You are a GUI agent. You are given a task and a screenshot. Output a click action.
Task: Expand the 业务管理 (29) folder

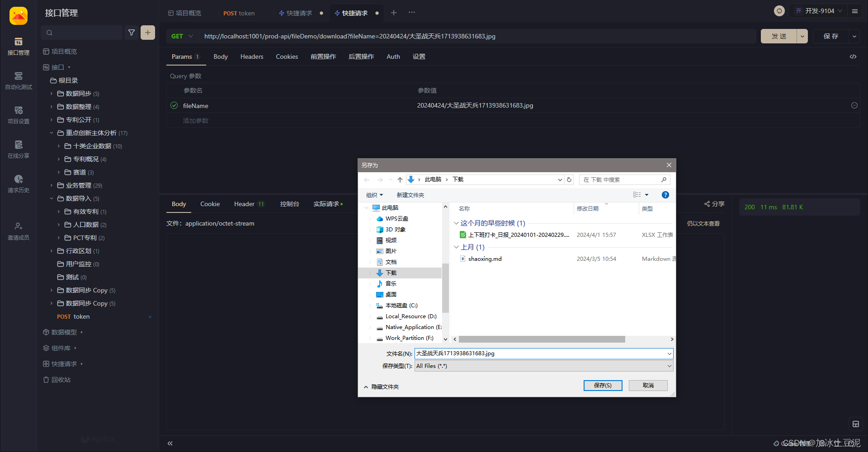click(x=51, y=185)
